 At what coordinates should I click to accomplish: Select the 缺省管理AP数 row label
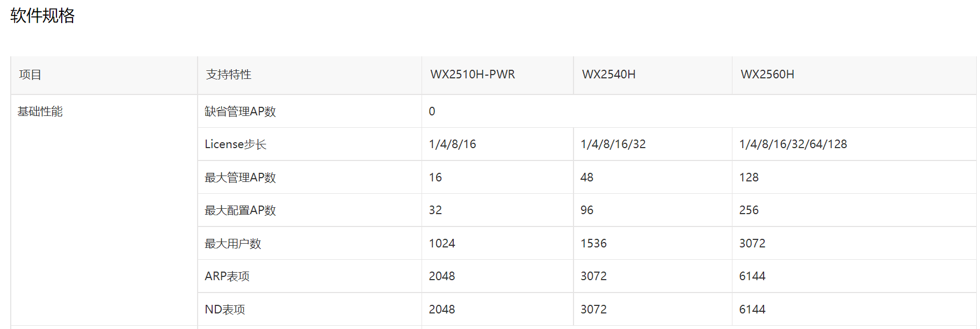point(240,112)
